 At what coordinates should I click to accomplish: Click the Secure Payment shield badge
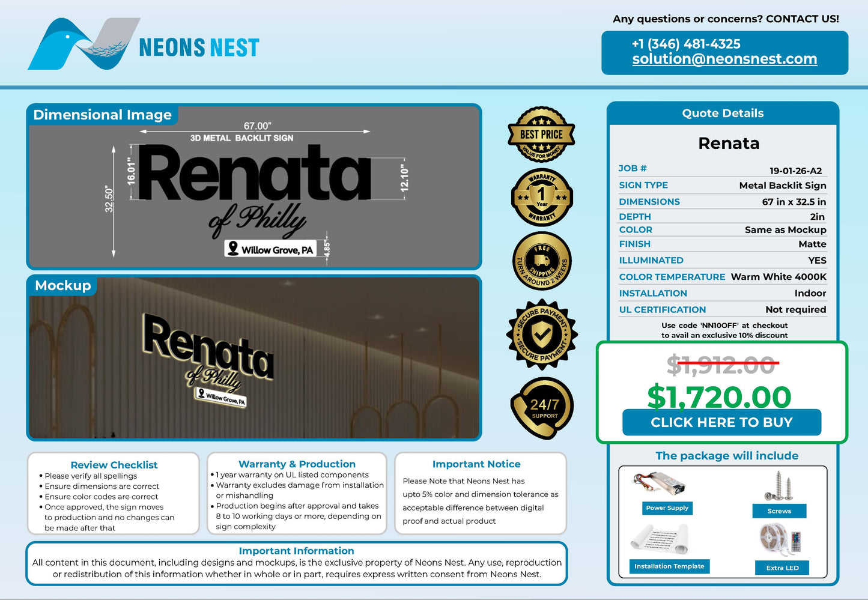(542, 335)
